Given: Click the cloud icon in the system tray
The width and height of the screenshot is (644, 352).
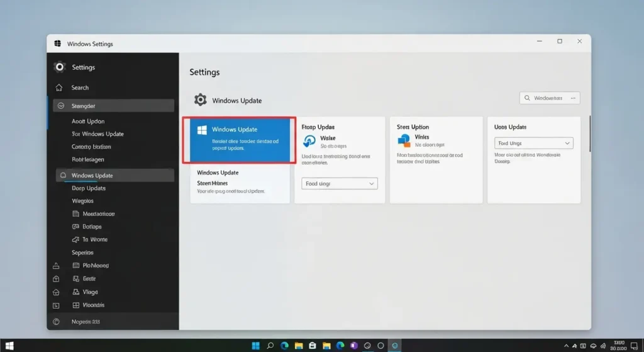Looking at the screenshot, I should coord(593,346).
